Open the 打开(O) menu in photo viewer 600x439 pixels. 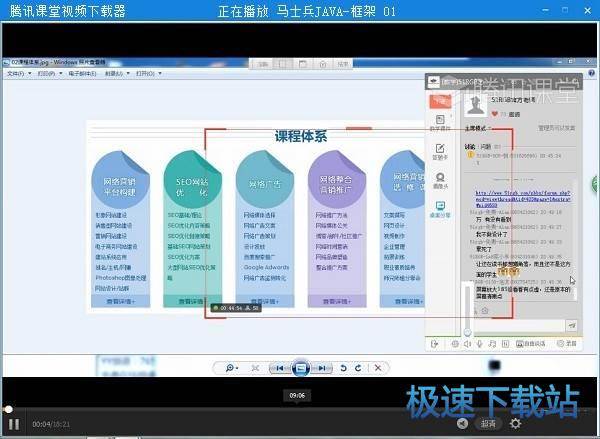(145, 73)
